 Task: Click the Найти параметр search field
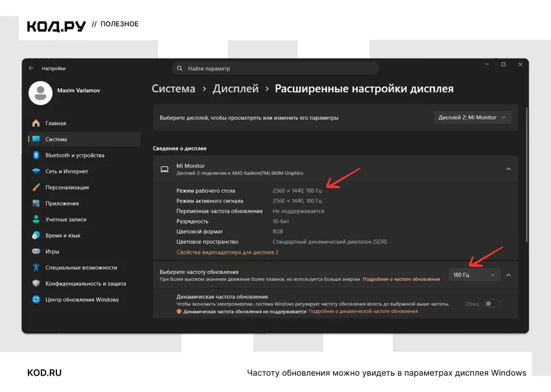pos(275,68)
